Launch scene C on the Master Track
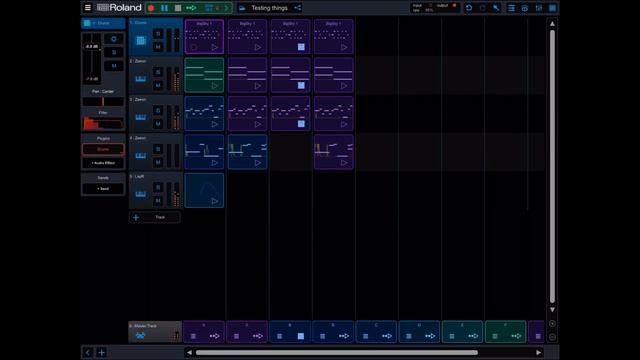Screen dimensions: 640x360 [x=387, y=336]
